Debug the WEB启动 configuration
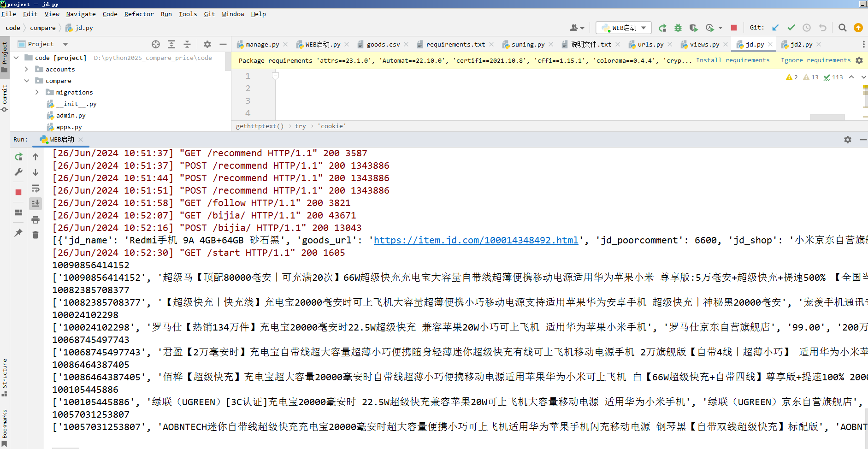Screen dimensions: 868x449 tap(678, 28)
